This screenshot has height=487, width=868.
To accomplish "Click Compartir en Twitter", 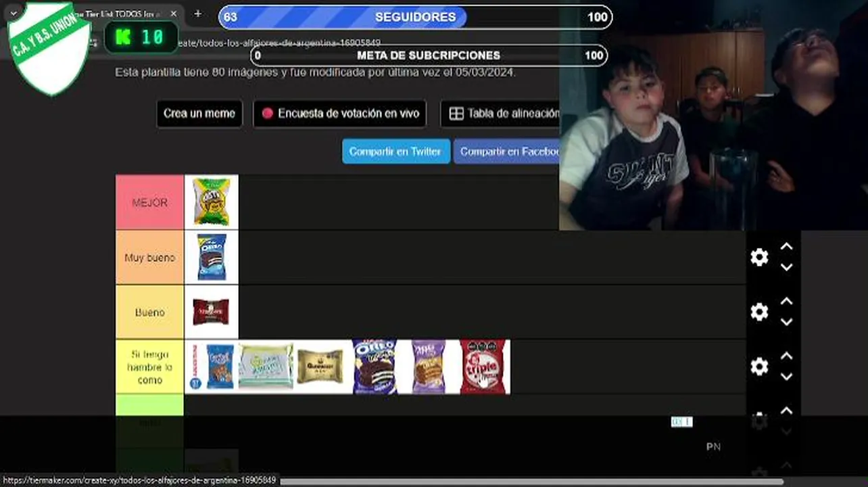I will click(395, 152).
